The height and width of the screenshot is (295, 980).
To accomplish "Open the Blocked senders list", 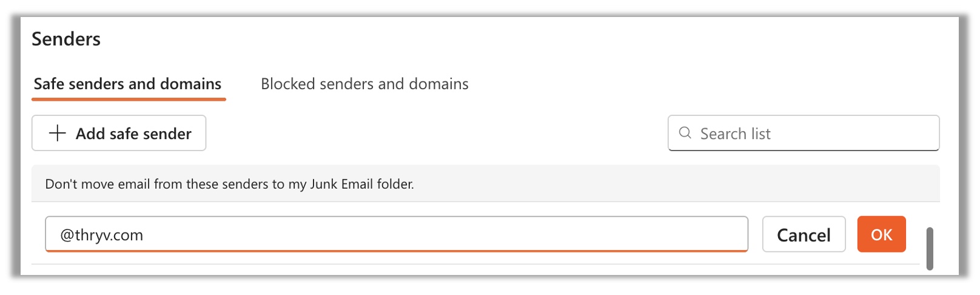I will 364,84.
